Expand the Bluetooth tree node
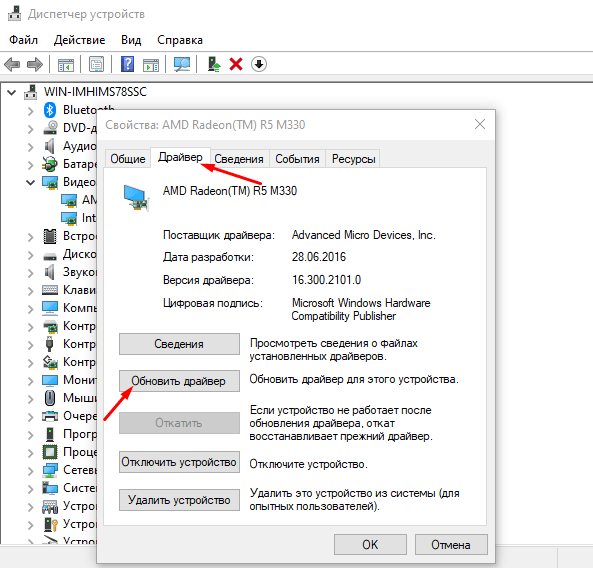593x568 pixels. (x=30, y=111)
